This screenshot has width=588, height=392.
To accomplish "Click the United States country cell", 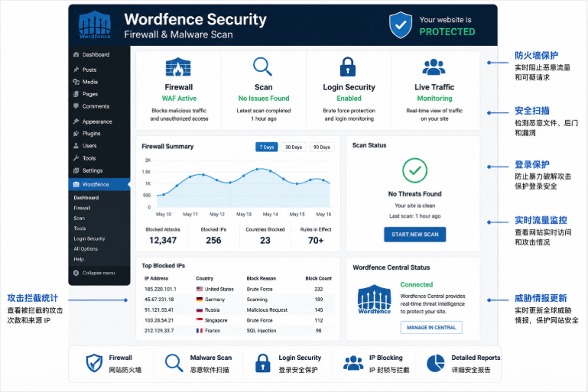I will point(215,290).
